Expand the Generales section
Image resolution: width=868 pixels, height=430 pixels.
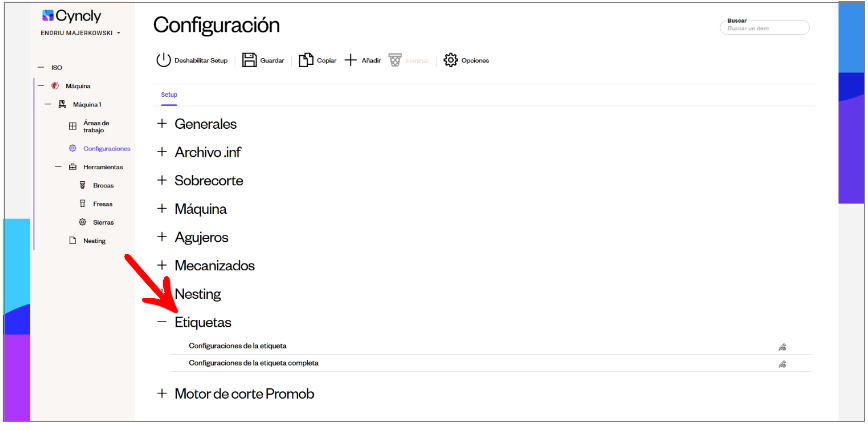pyautogui.click(x=162, y=123)
